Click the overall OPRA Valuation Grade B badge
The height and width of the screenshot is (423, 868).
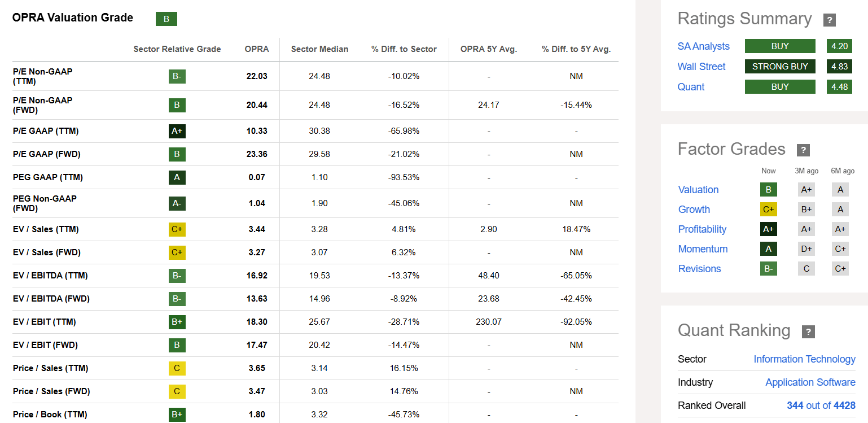pos(166,19)
